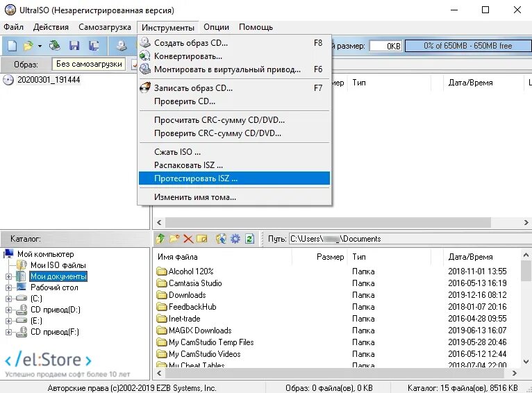
Task: Click down arrow of lower list vertical scrollbar
Action: 526,362
